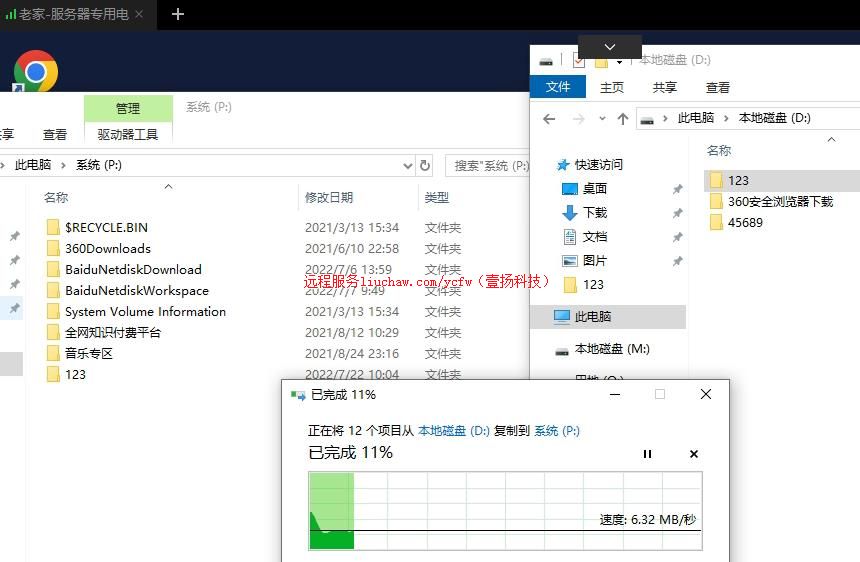Pause the file copy operation
The height and width of the screenshot is (562, 860).
point(647,454)
